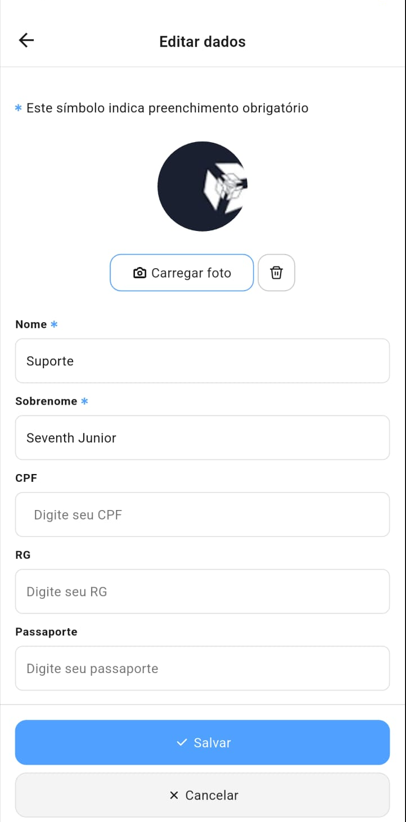
Task: Click the checkmark icon on Salvar
Action: coord(181,742)
